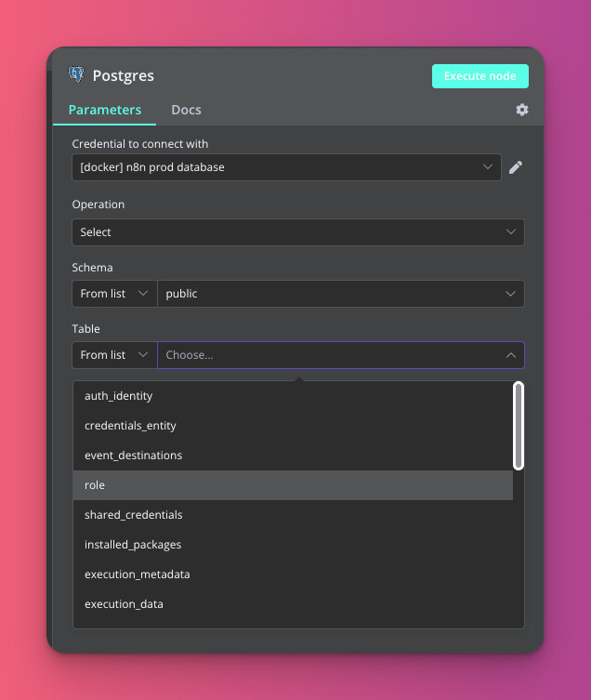Change Schema mode From list dropdown
Screen dimensions: 591x700
114,294
